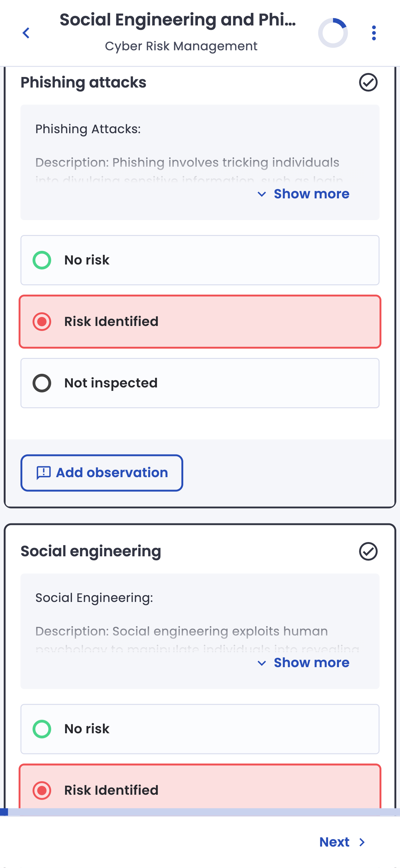Expand Social Engineering description with Show more
Viewport: 400px width, 868px height.
[x=311, y=663]
